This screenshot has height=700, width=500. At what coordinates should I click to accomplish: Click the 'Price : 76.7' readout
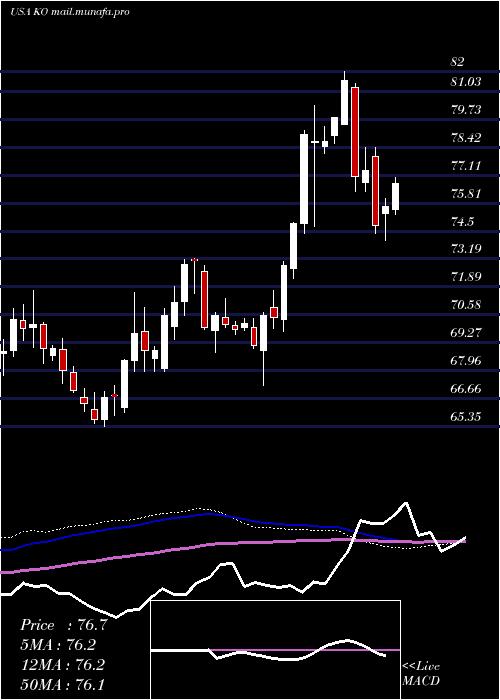63,625
